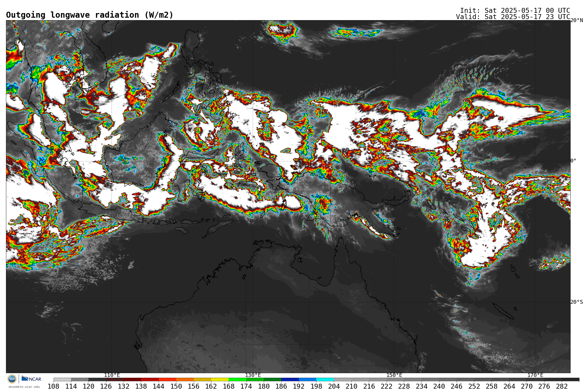The width and height of the screenshot is (588, 390).
Task: Click the NCAR logo
Action: tap(31, 379)
